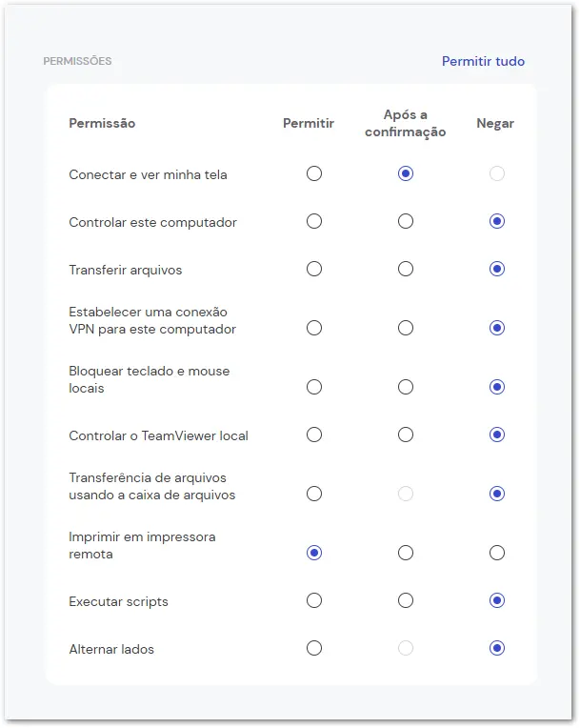Select Negar for Imprimir em impressora remota

[x=497, y=553]
